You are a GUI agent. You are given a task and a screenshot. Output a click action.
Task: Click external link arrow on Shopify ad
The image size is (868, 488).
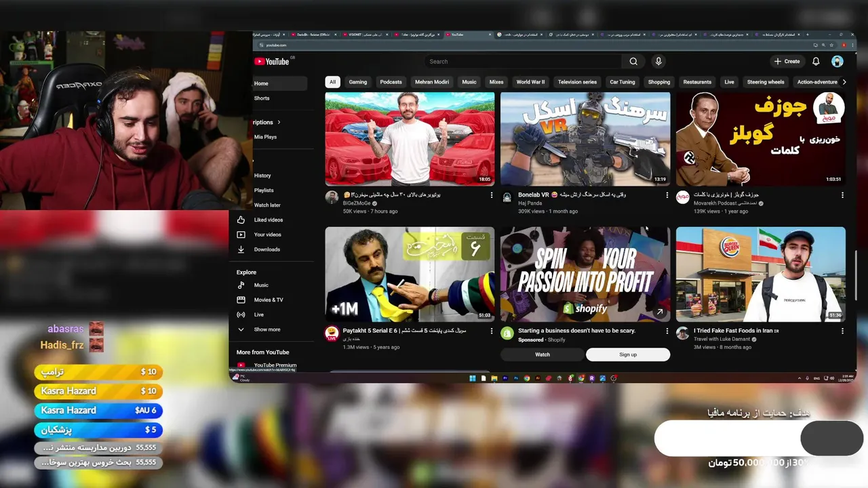660,312
